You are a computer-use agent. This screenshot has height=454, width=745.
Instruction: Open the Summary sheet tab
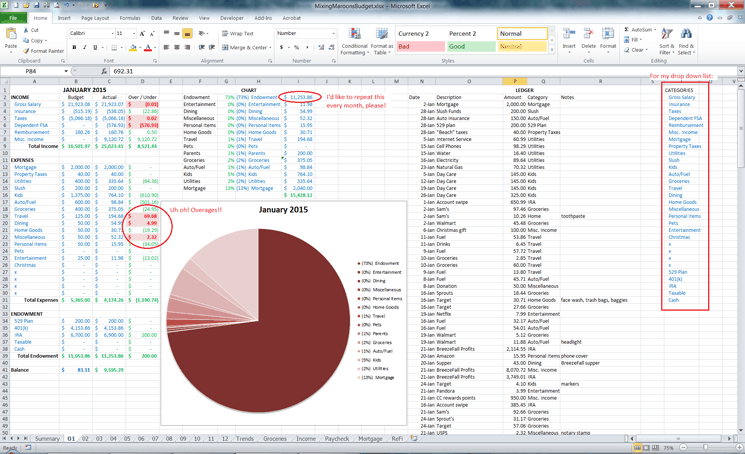point(47,439)
